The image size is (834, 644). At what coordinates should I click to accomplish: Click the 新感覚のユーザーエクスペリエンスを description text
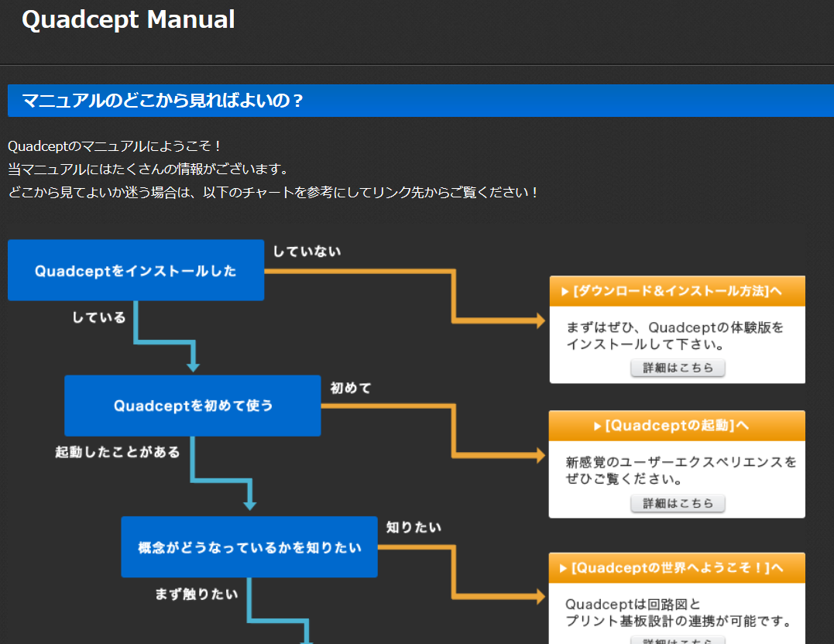(680, 470)
